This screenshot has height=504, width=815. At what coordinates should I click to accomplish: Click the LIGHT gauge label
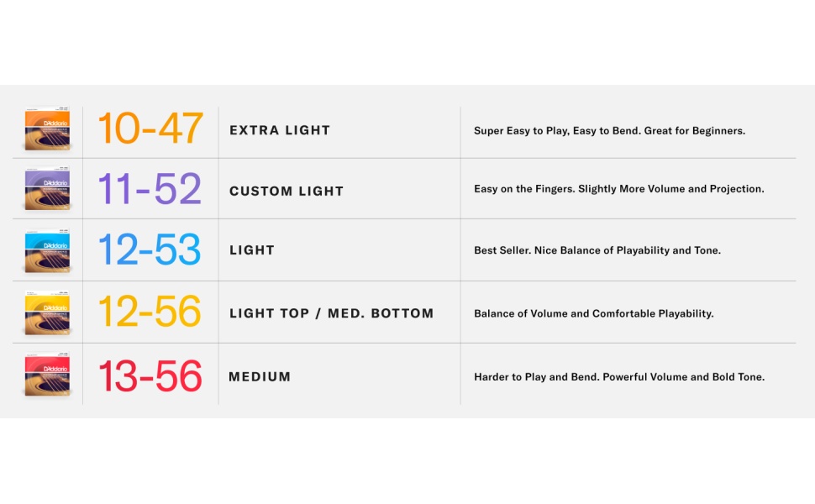pyautogui.click(x=252, y=250)
